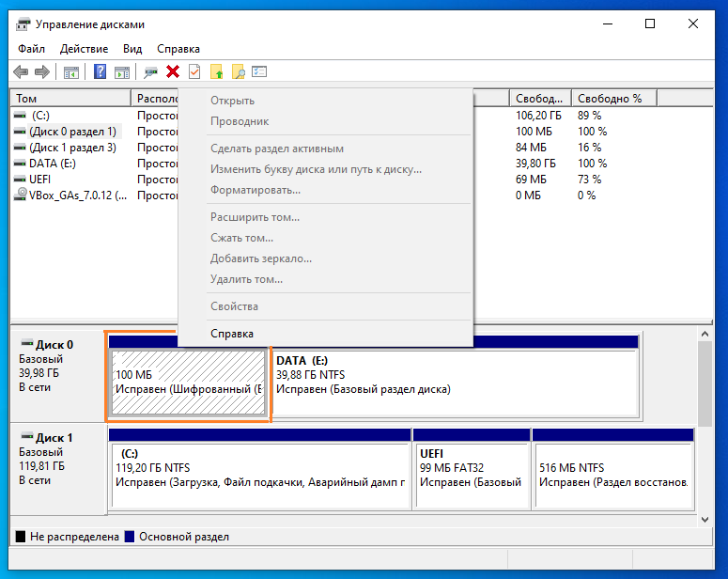The height and width of the screenshot is (579, 728).
Task: Click the 39,80 ГБ free space cell
Action: click(x=535, y=164)
